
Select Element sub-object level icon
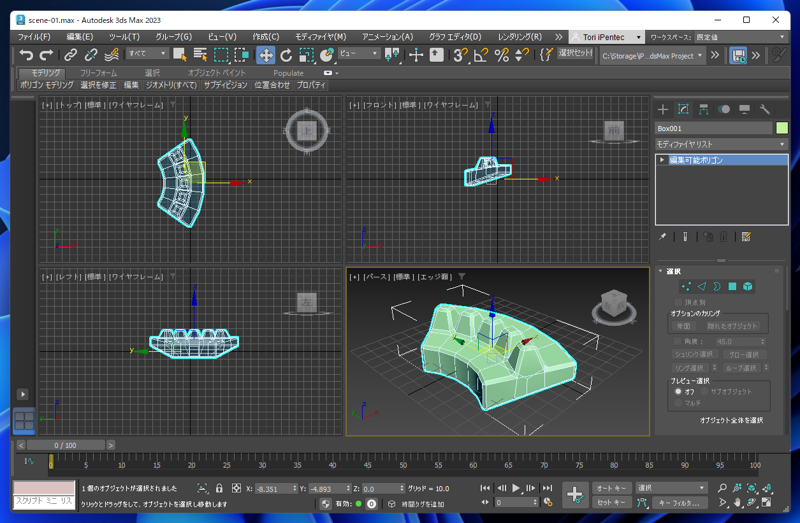[x=747, y=286]
